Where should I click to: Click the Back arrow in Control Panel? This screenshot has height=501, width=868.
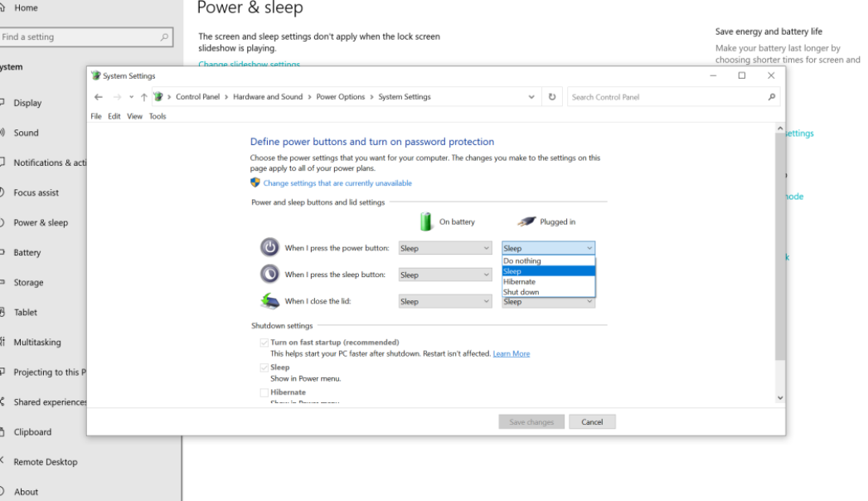(99, 97)
